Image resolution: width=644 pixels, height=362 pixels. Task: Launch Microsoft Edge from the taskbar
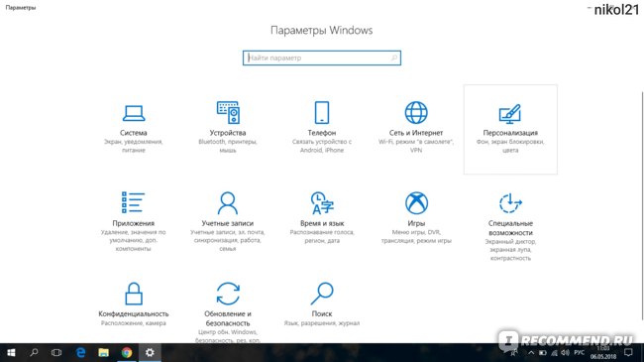81,352
